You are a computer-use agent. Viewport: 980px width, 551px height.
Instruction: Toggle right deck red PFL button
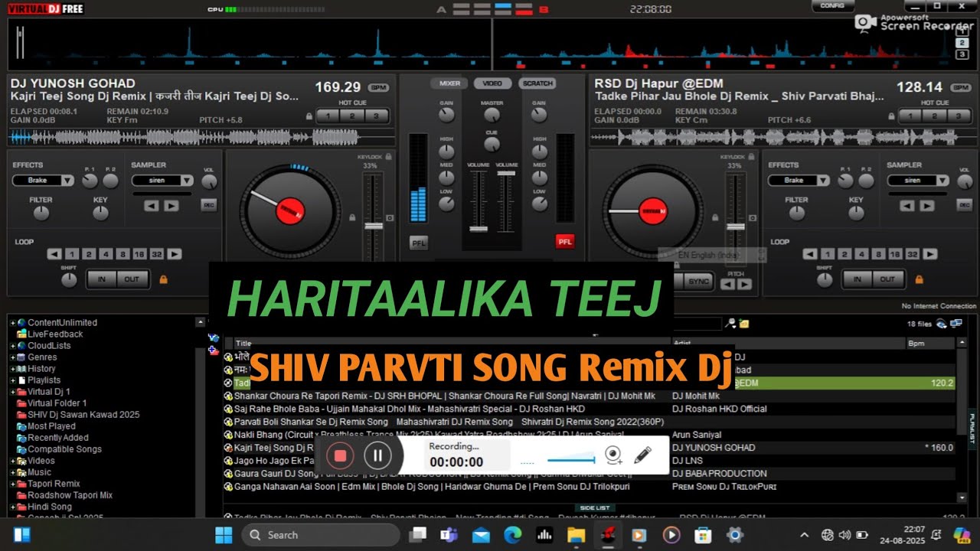pyautogui.click(x=564, y=242)
